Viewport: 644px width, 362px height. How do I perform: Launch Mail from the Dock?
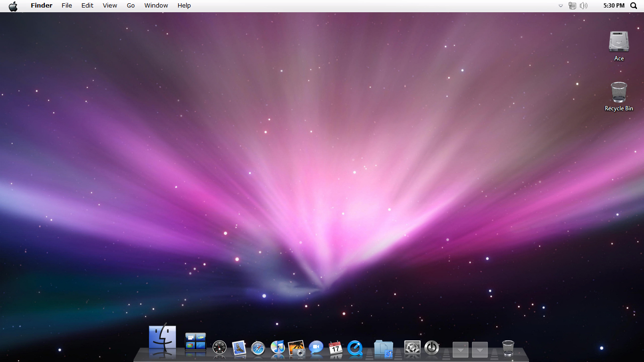click(238, 347)
